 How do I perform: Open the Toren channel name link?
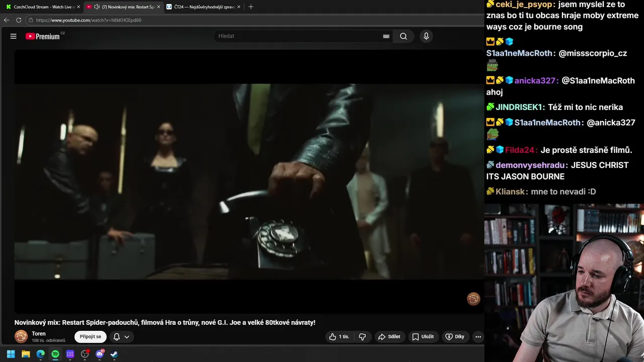pos(39,334)
